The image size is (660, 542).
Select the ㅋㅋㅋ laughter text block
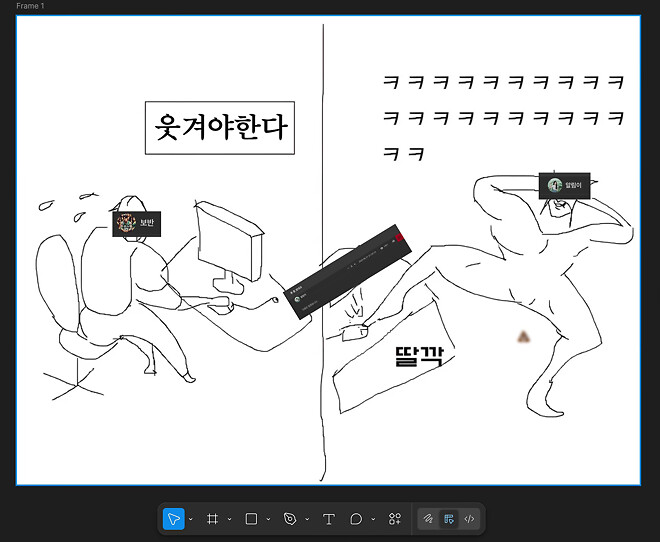(x=503, y=118)
